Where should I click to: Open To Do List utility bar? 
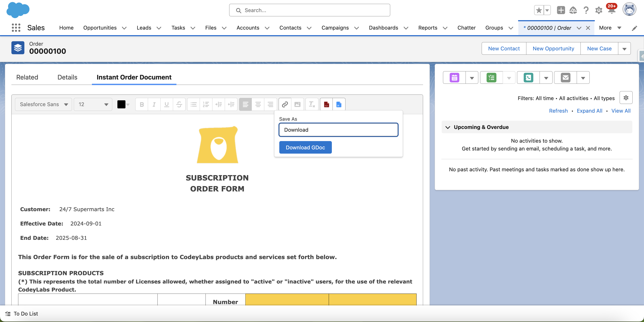click(21, 314)
